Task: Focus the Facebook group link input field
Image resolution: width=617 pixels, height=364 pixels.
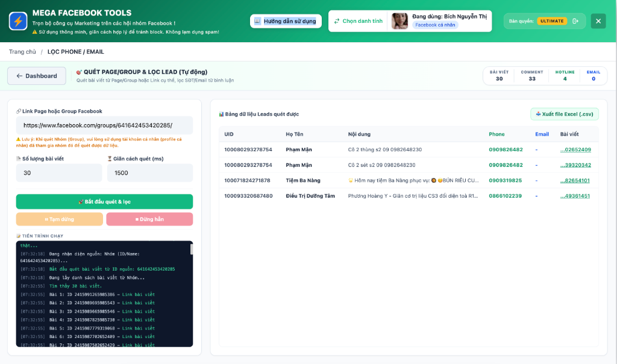Action: [x=104, y=125]
